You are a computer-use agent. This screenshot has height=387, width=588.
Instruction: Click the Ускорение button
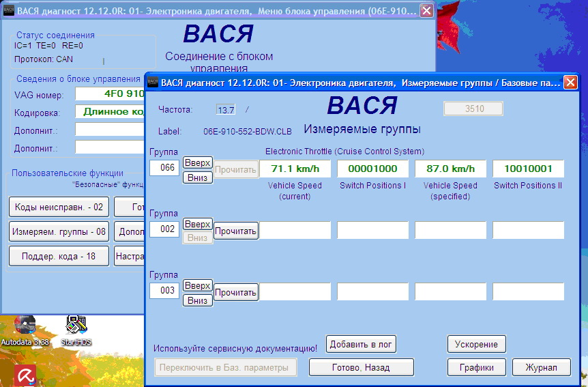point(476,344)
